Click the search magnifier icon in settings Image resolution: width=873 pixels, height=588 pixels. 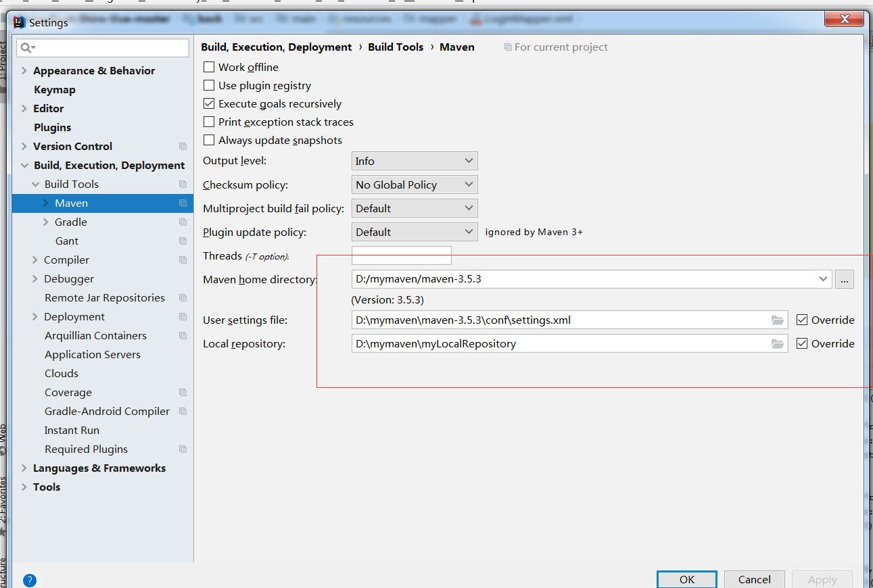pos(26,48)
